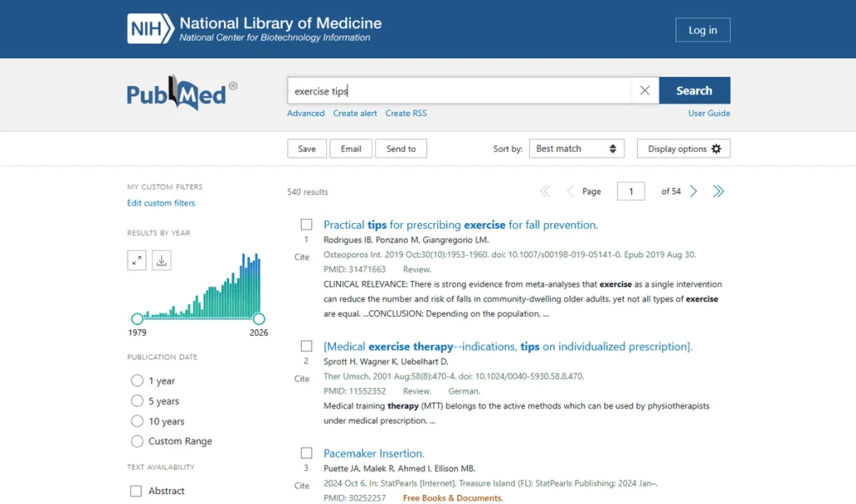Open article Practical tips for prescribing exercise
The height and width of the screenshot is (504, 856).
[461, 225]
